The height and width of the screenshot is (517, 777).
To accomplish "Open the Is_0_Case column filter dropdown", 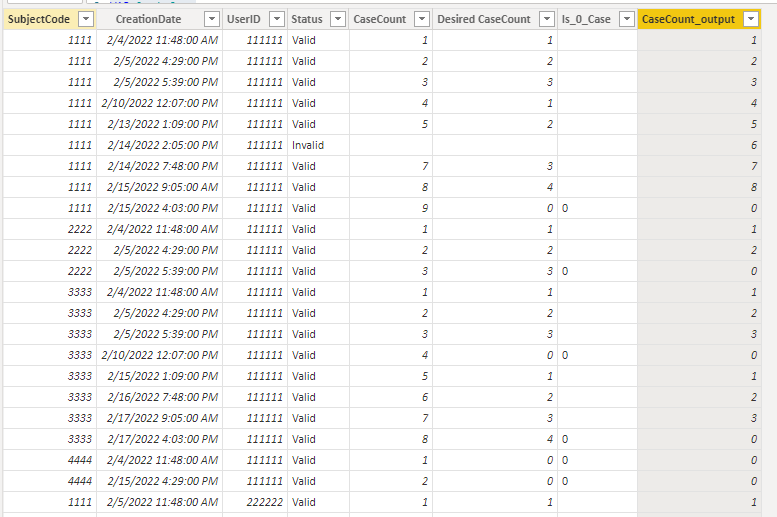I will 627,19.
